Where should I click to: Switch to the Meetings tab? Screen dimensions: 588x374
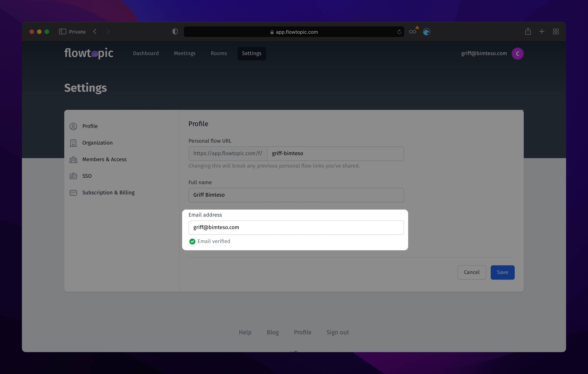[x=185, y=53]
